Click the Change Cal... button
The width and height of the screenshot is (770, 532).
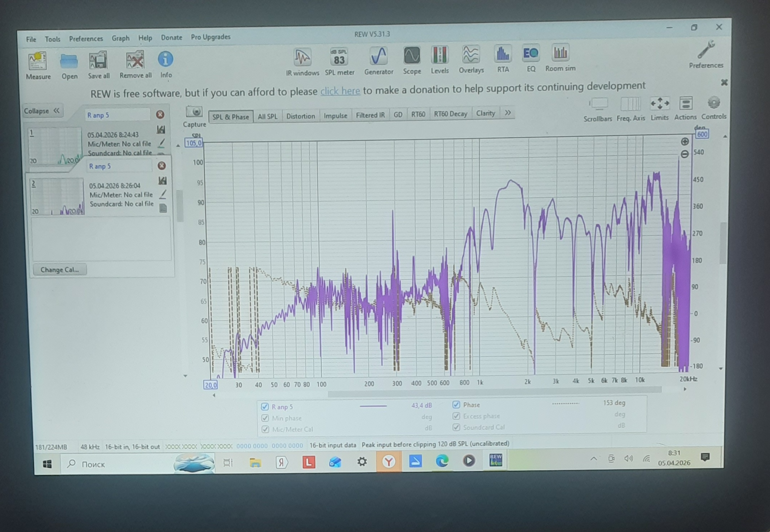[59, 270]
